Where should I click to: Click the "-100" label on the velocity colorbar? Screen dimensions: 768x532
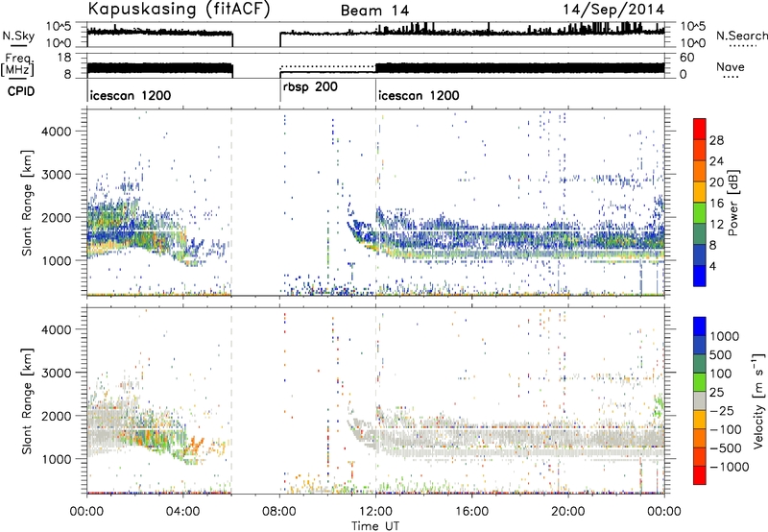point(726,429)
